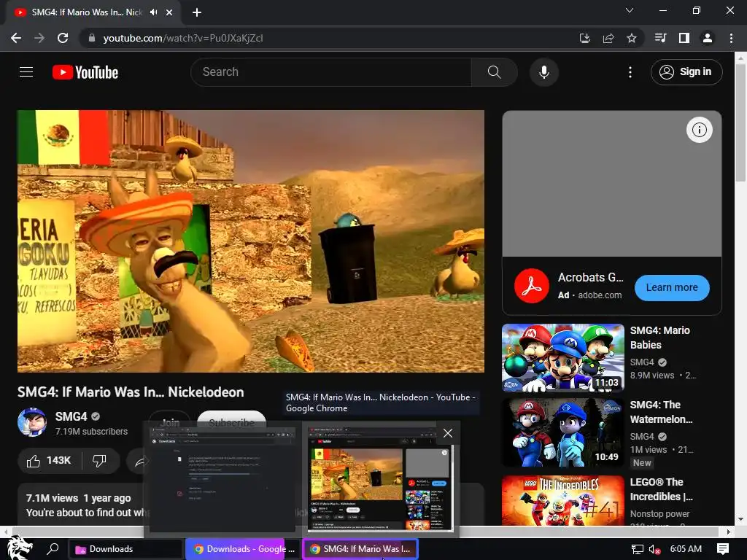Open the Acrobat ad logo
This screenshot has width=747, height=560.
point(532,286)
